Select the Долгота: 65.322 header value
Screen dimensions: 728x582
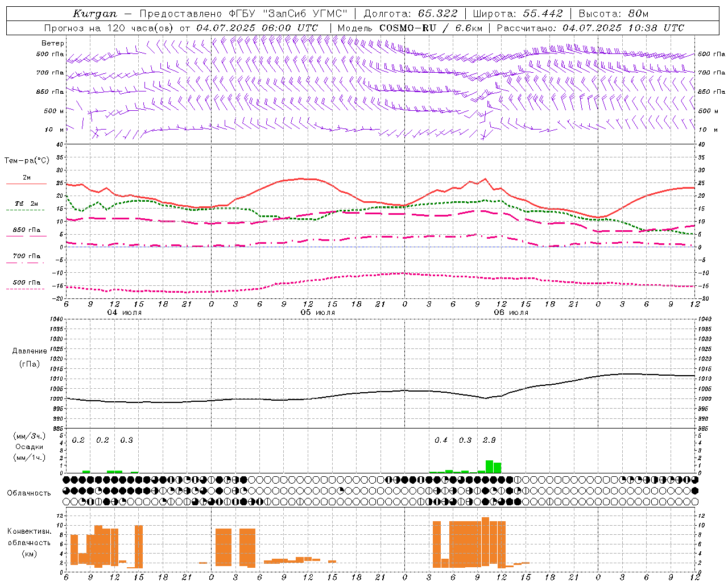[x=411, y=14]
